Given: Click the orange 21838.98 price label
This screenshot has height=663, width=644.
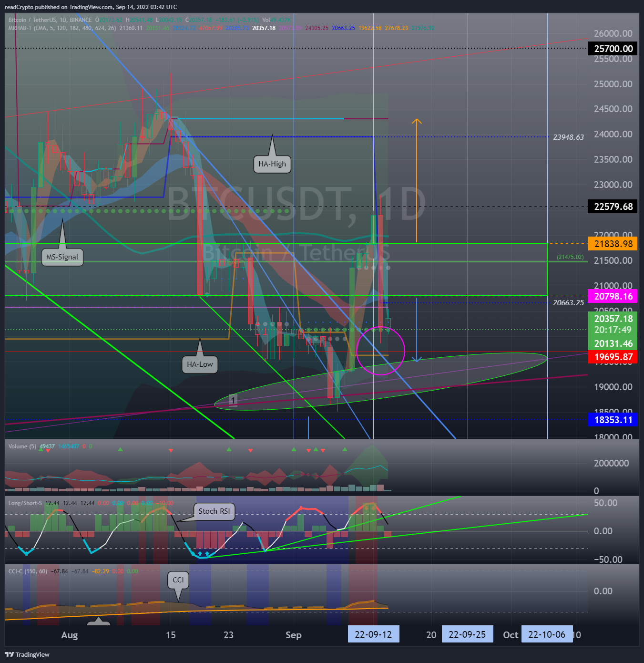Looking at the screenshot, I should [x=613, y=244].
